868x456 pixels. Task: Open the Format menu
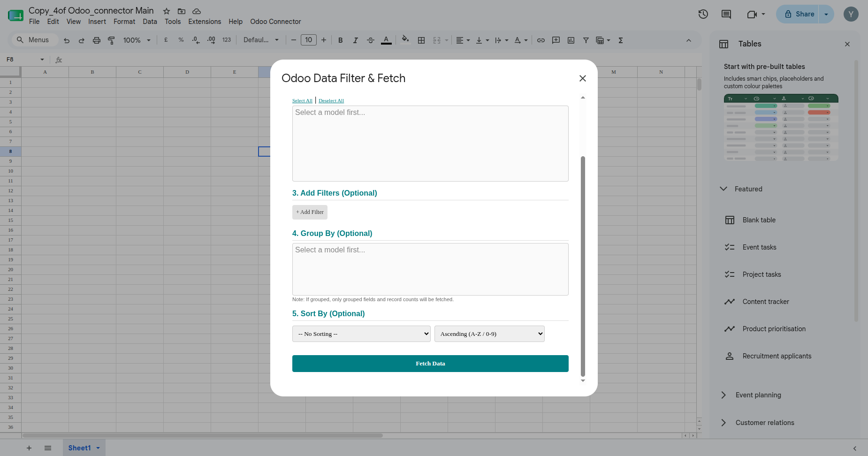[x=124, y=22]
